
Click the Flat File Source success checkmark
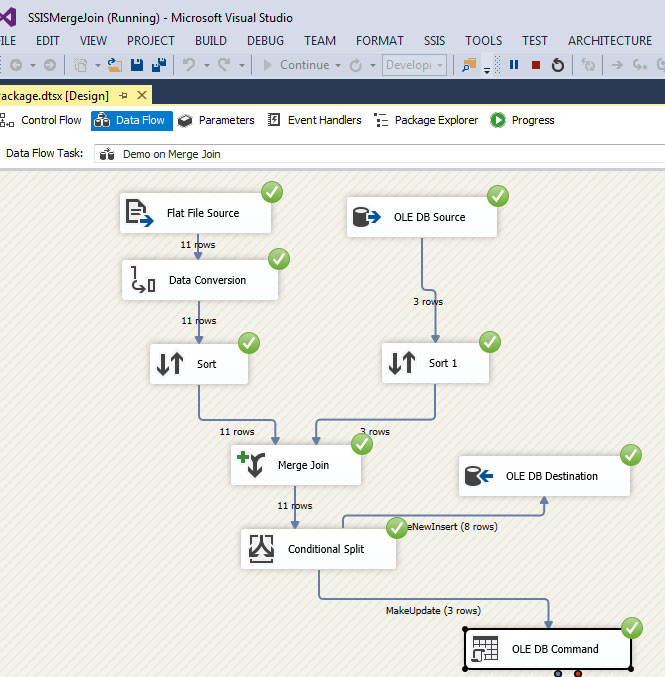coord(272,192)
